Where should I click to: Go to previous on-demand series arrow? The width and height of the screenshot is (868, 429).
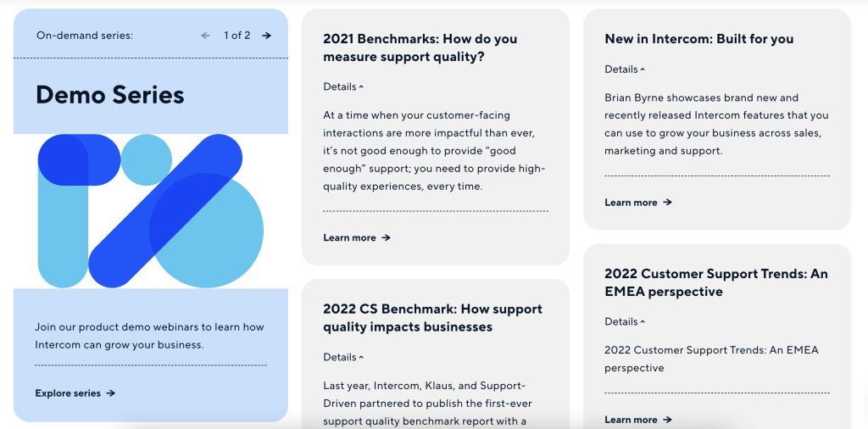click(205, 36)
